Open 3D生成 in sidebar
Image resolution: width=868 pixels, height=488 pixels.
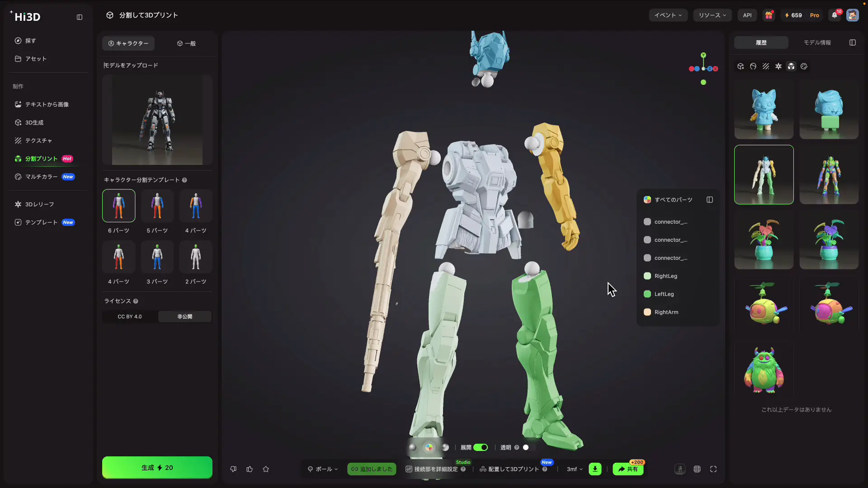pos(48,122)
